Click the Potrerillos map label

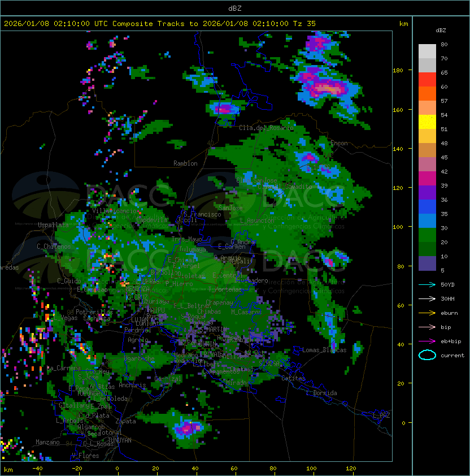(94, 311)
